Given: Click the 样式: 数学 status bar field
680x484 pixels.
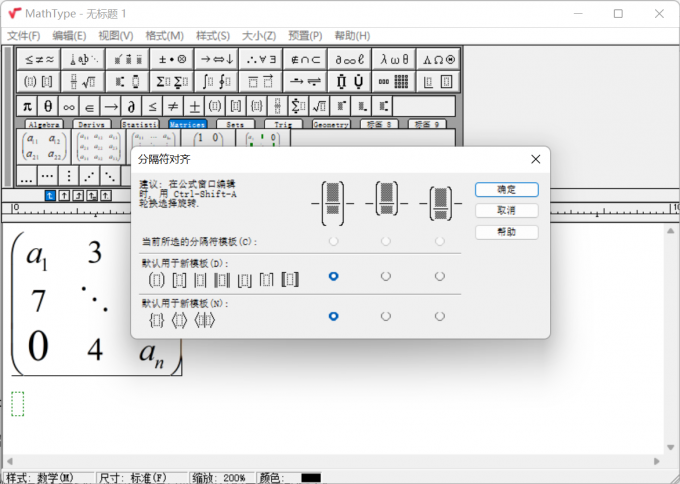Looking at the screenshot, I should tap(49, 478).
